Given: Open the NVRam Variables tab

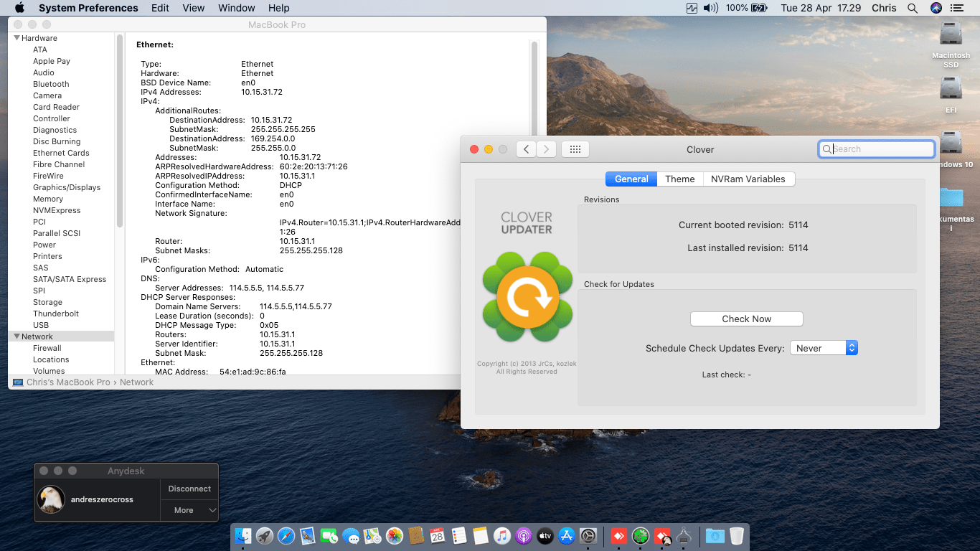Looking at the screenshot, I should click(748, 179).
